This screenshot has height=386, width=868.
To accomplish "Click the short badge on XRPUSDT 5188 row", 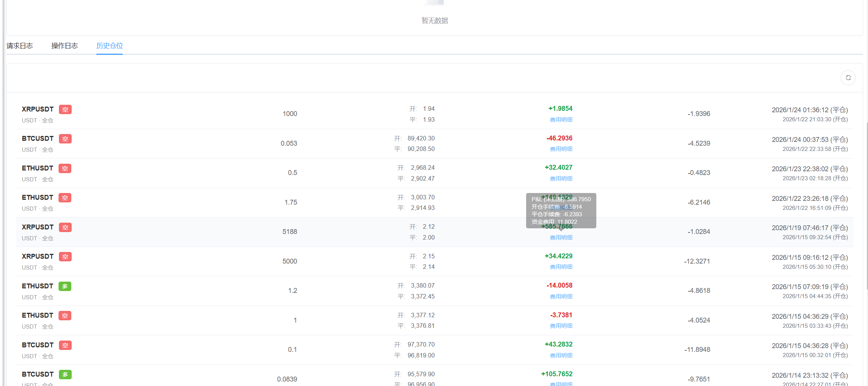I will (65, 228).
